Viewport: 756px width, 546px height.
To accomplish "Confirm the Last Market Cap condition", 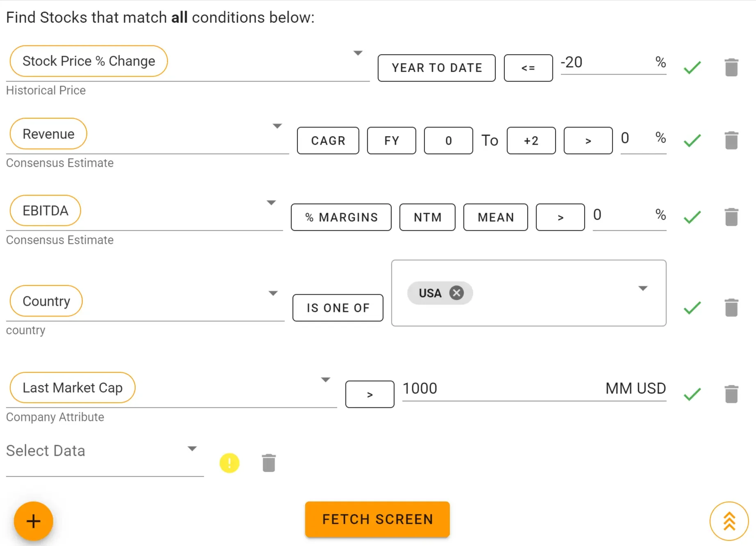I will click(x=692, y=394).
